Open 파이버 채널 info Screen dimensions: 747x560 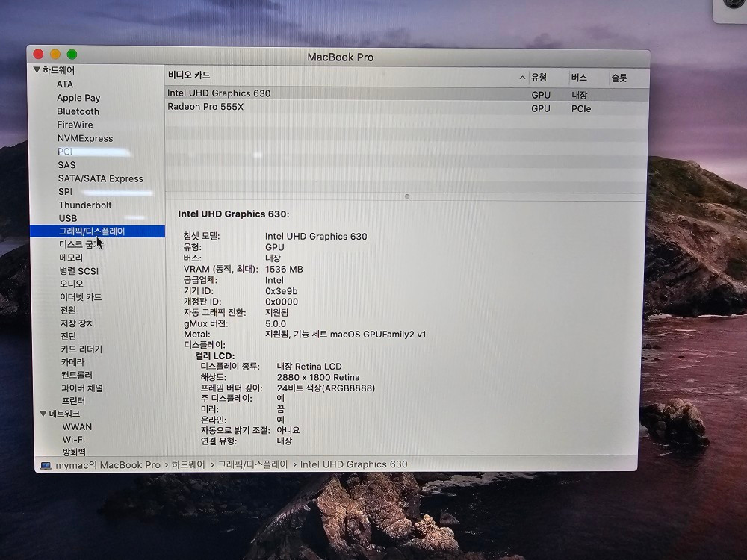click(x=82, y=388)
